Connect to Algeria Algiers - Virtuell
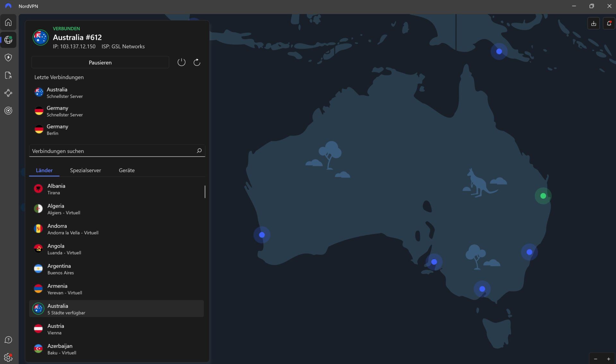 [116, 209]
